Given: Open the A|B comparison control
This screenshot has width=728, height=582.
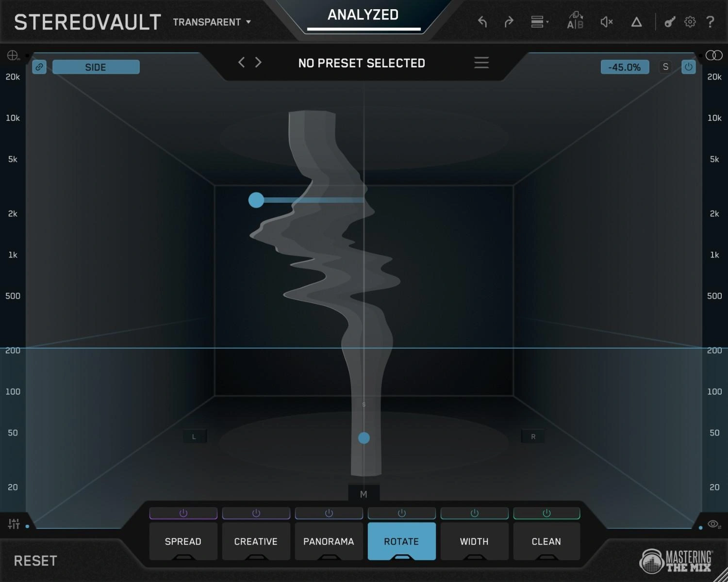Looking at the screenshot, I should (575, 20).
